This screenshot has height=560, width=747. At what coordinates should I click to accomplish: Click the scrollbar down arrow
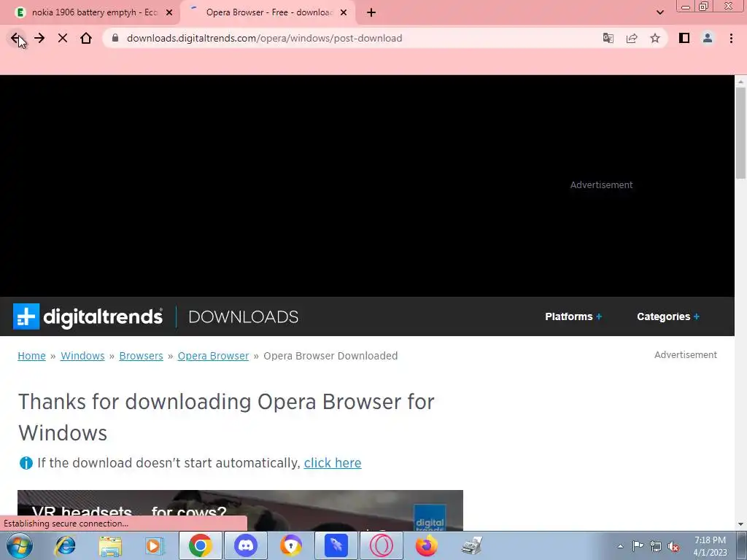point(740,524)
